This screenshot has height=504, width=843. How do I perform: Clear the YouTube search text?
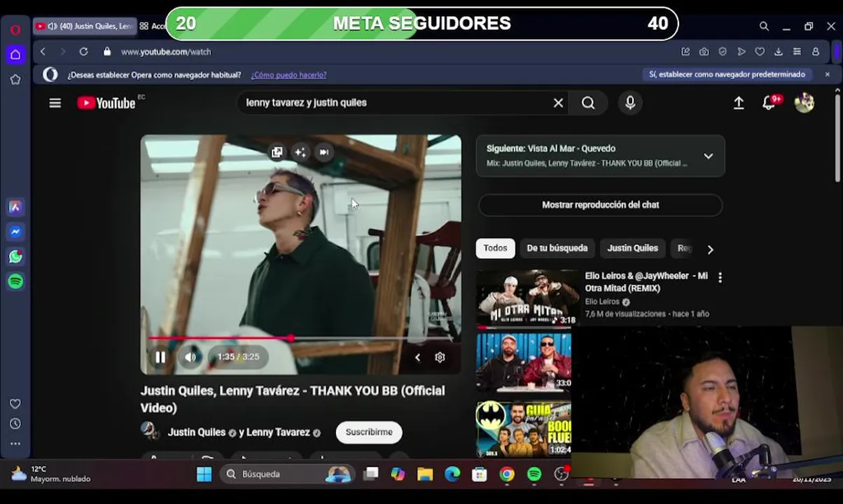pyautogui.click(x=558, y=103)
